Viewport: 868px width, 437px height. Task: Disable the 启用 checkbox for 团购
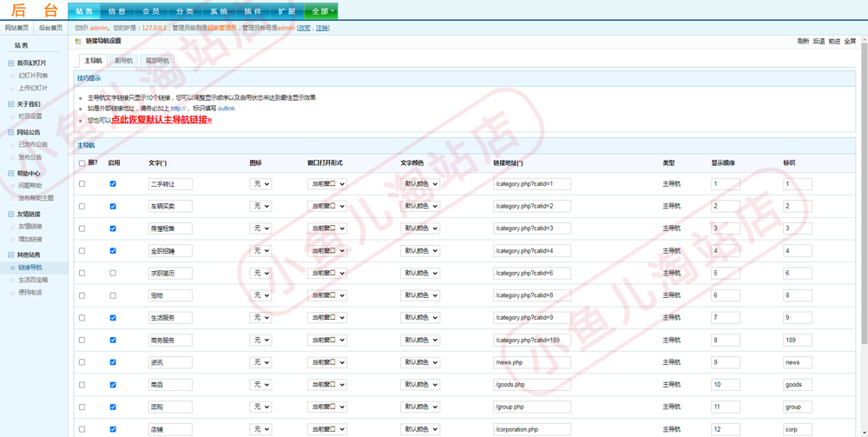113,407
